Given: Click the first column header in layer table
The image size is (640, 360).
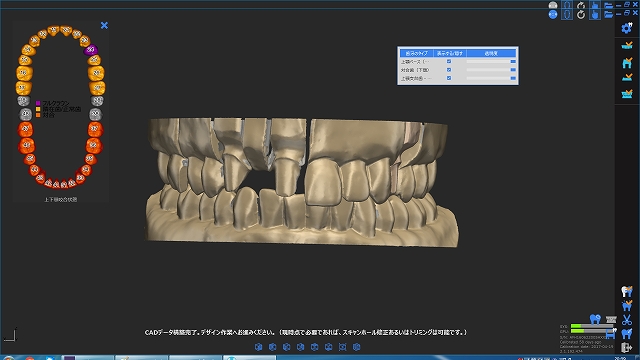Looking at the screenshot, I should (x=416, y=53).
